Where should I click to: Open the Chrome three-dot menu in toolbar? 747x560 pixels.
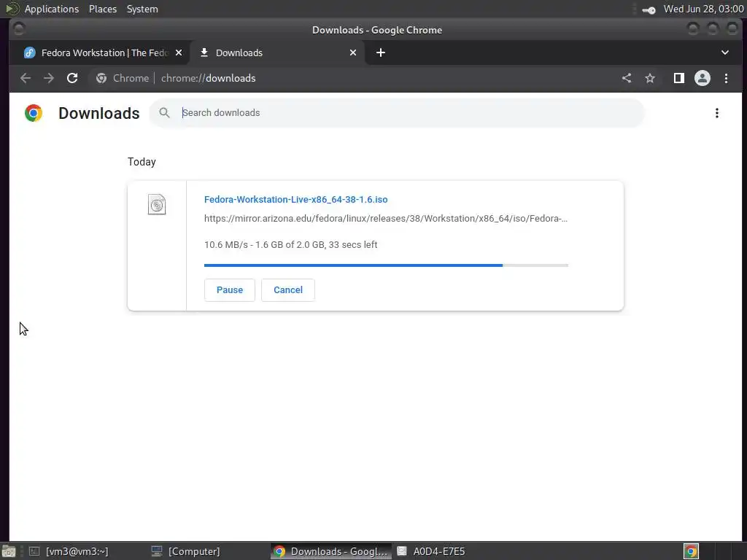tap(726, 78)
